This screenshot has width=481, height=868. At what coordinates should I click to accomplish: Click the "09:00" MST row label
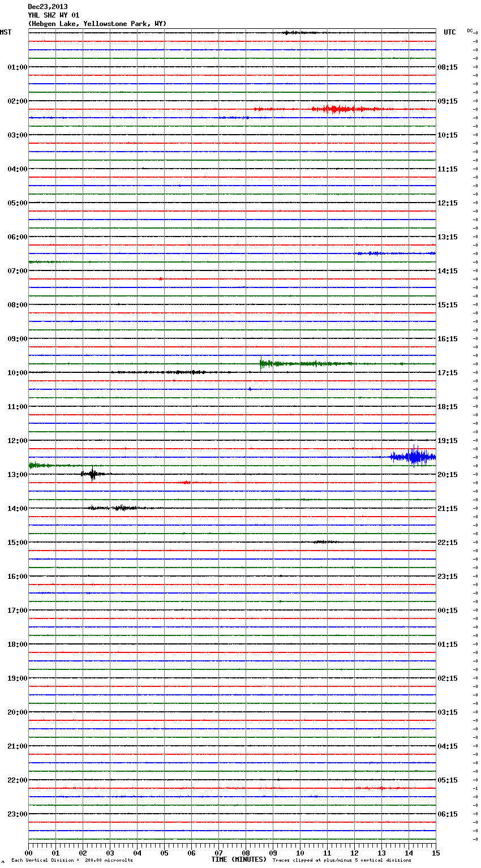click(18, 339)
